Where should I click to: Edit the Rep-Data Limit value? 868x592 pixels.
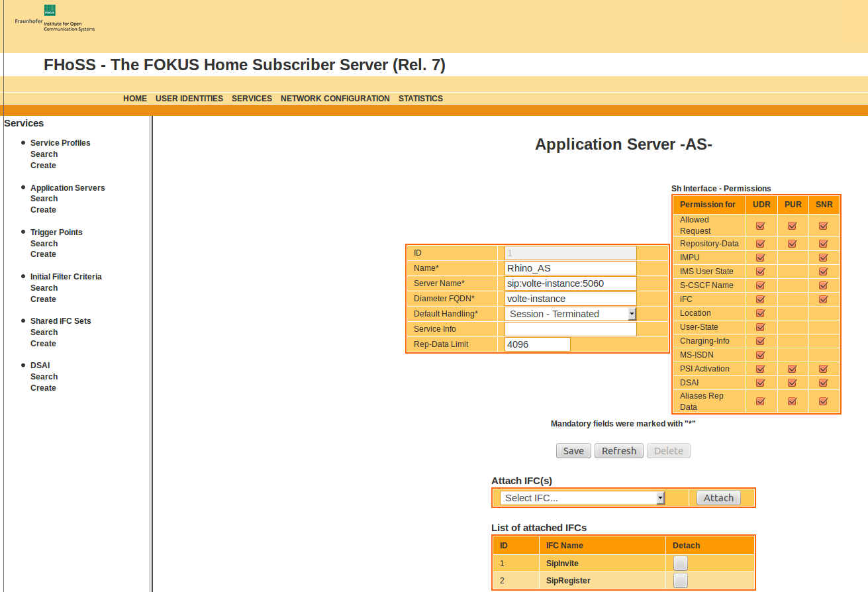tap(537, 344)
